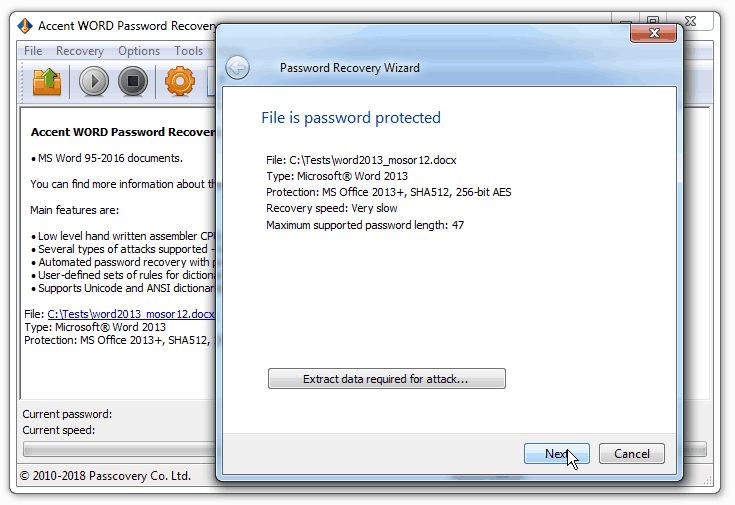Open the Recovery menu
Screen dimensions: 735x505
(x=80, y=51)
